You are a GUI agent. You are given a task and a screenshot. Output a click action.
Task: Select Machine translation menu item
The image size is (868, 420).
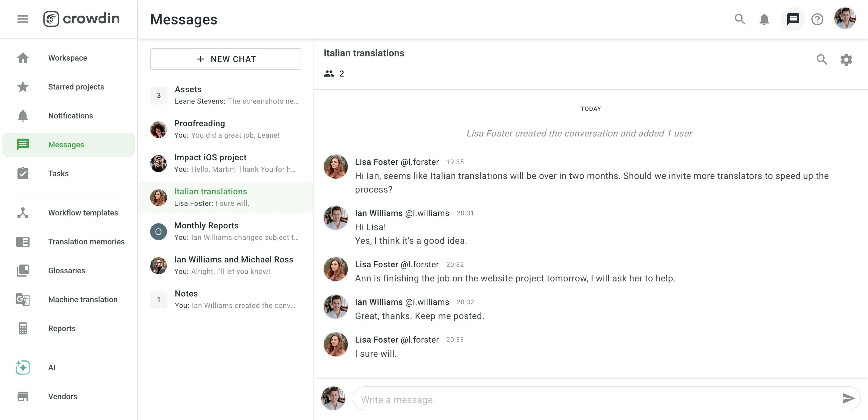83,299
